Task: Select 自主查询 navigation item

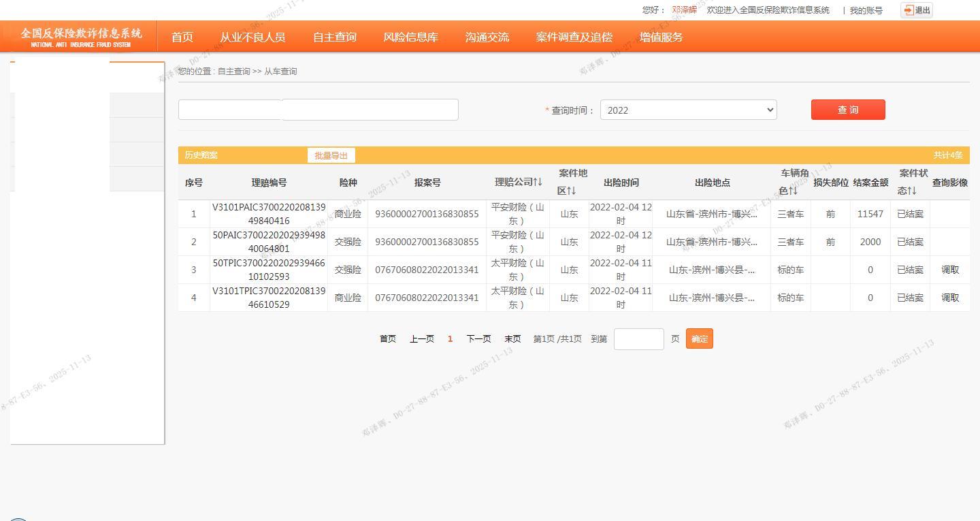Action: (334, 37)
